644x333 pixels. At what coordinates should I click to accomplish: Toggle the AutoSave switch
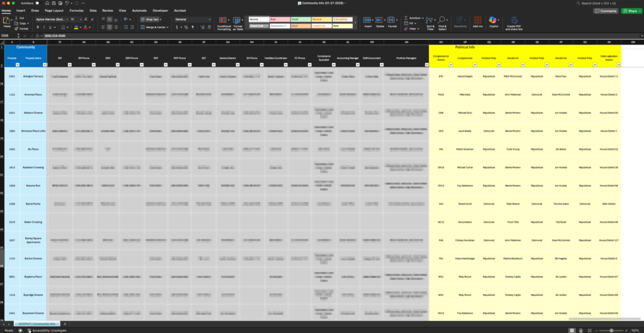[37, 3]
